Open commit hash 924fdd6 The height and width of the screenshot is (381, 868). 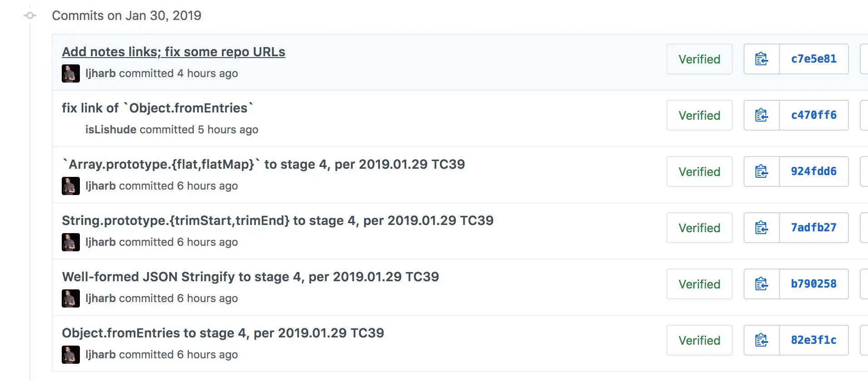814,171
